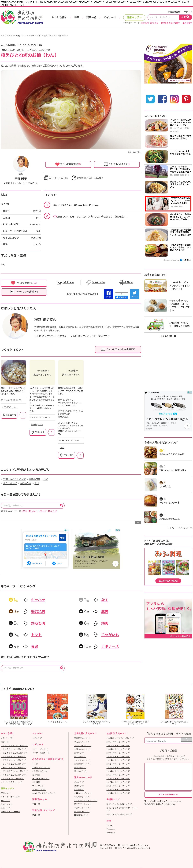Open the Pinterest social icon in sidebar
Screen dimensions: 193x868
tap(186, 99)
